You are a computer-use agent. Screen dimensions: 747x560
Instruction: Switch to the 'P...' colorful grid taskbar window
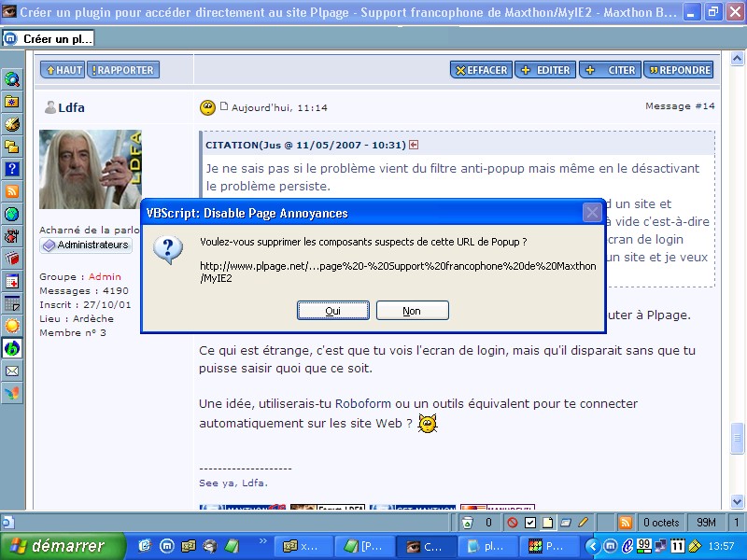coord(550,546)
